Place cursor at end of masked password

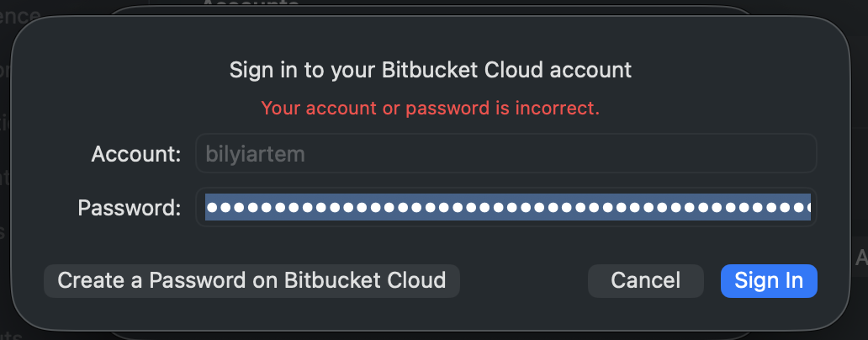pos(809,207)
